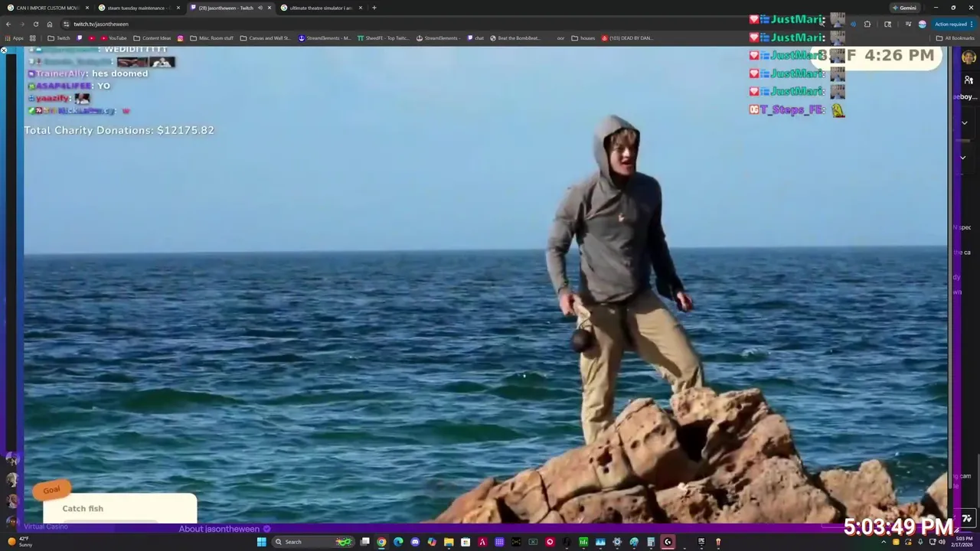Screen dimensions: 980x551
Task: Open a new browser tab
Action: click(374, 8)
